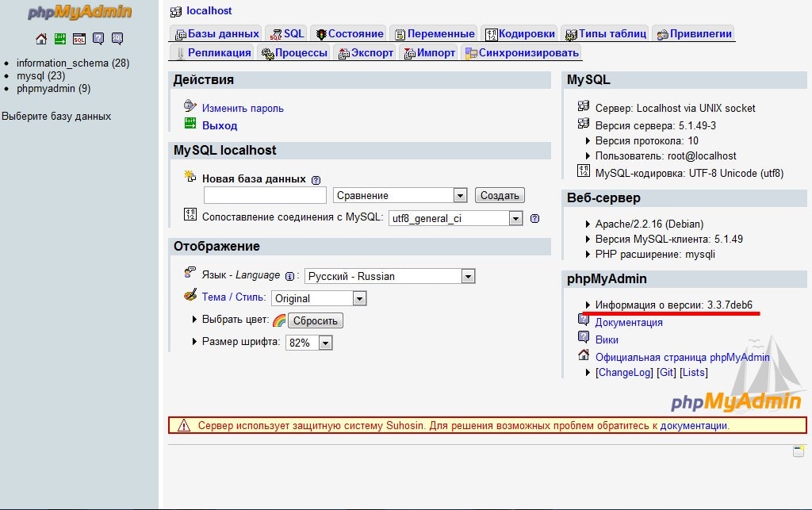
Task: Click the text 'Версия сервера: 5.1.49-3'
Action: click(656, 125)
